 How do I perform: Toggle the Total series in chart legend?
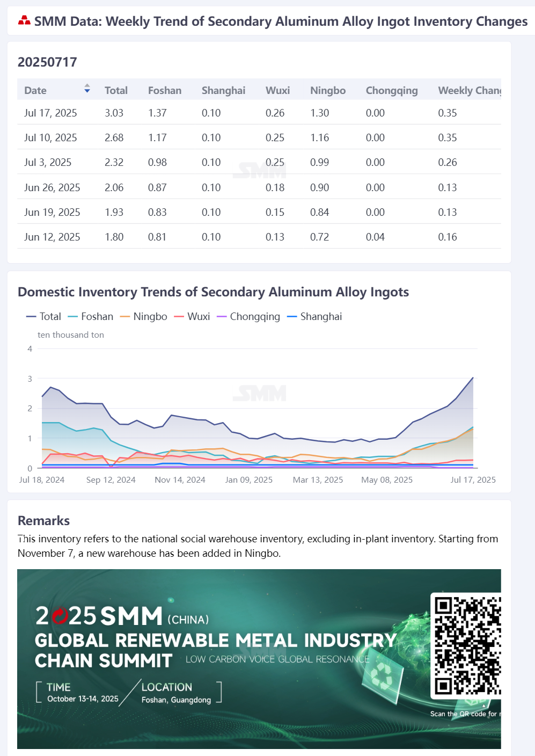pos(43,316)
